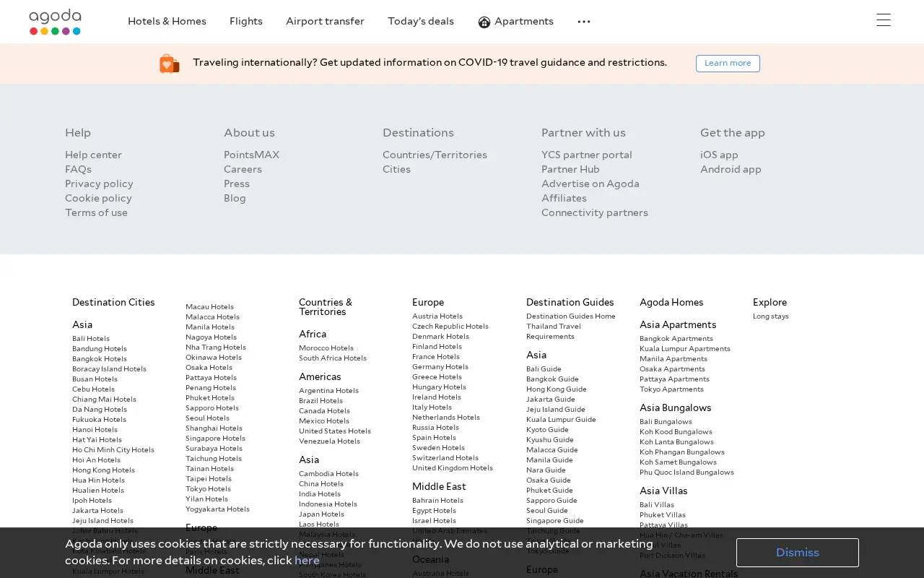Get the Android app

coord(731,169)
